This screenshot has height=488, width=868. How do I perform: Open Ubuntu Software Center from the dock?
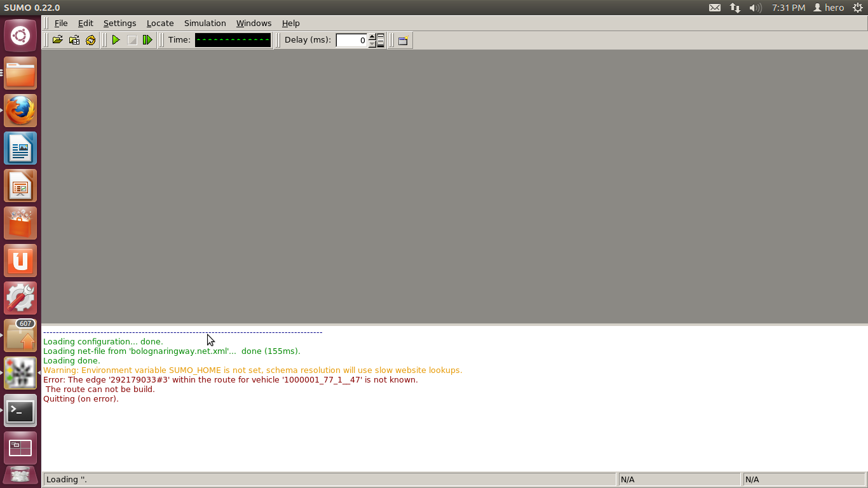pyautogui.click(x=20, y=224)
